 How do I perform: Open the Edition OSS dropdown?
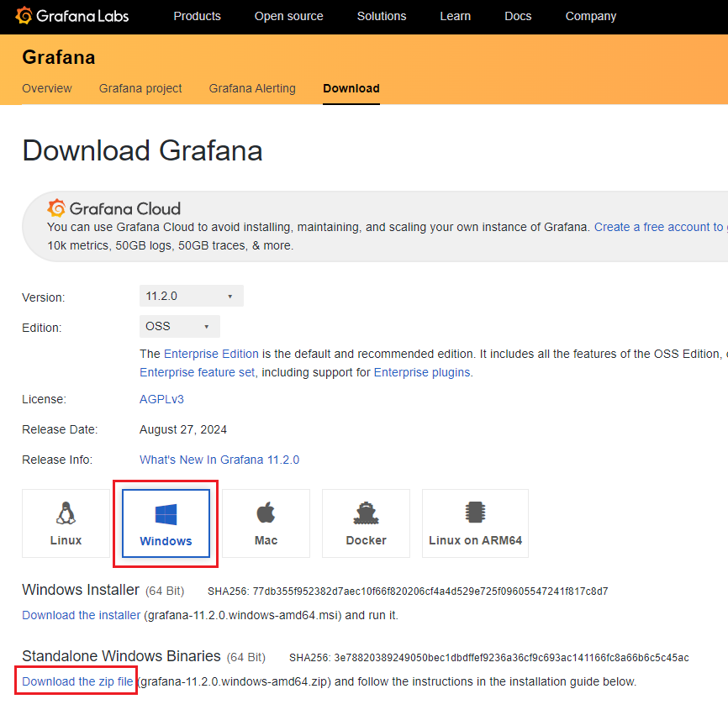(x=180, y=327)
